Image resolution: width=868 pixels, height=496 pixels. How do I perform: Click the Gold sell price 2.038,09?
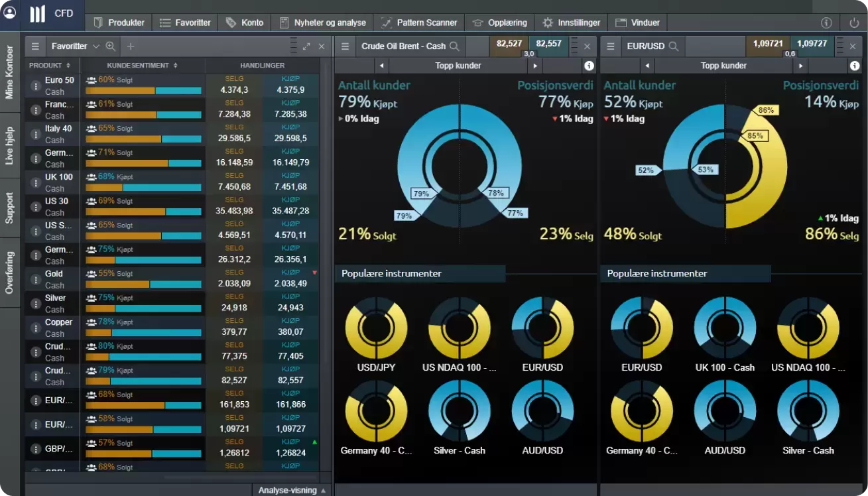(x=234, y=284)
